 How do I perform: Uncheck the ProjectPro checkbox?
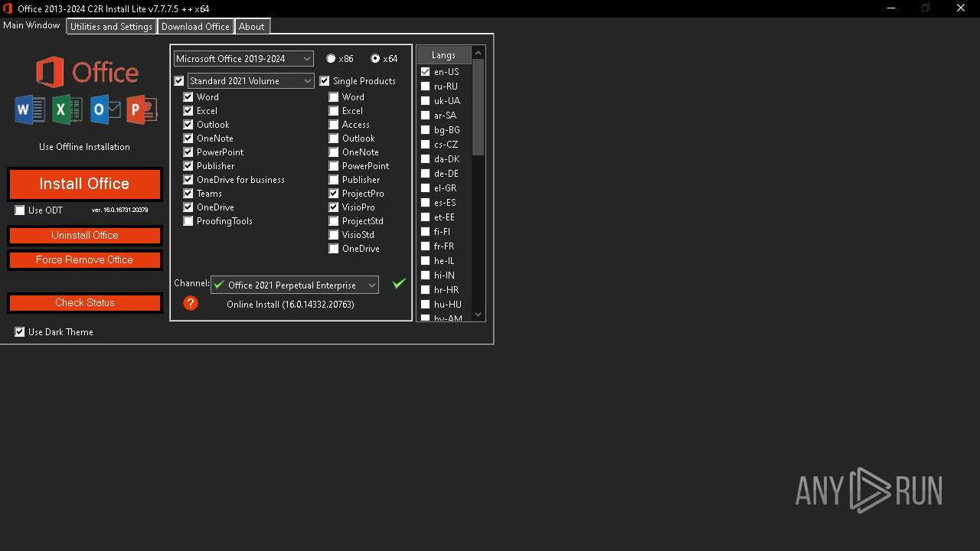pyautogui.click(x=334, y=194)
